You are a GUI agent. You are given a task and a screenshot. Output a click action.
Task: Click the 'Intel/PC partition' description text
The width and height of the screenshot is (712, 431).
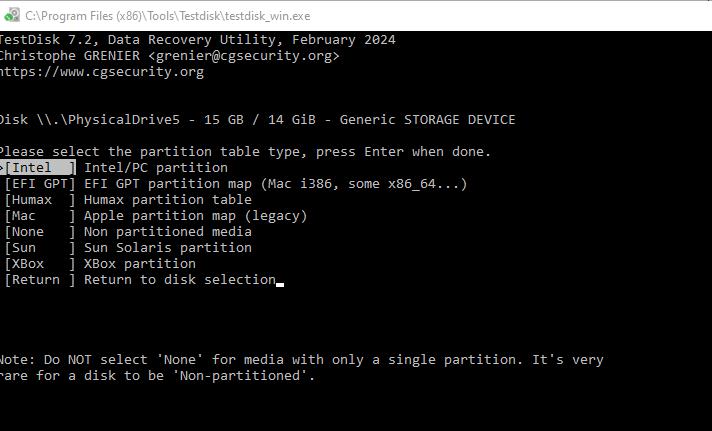(156, 168)
